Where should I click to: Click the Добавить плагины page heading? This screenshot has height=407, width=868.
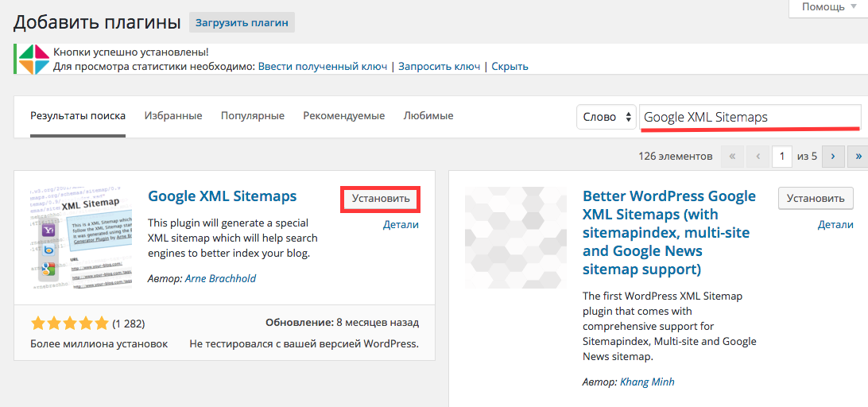[97, 23]
